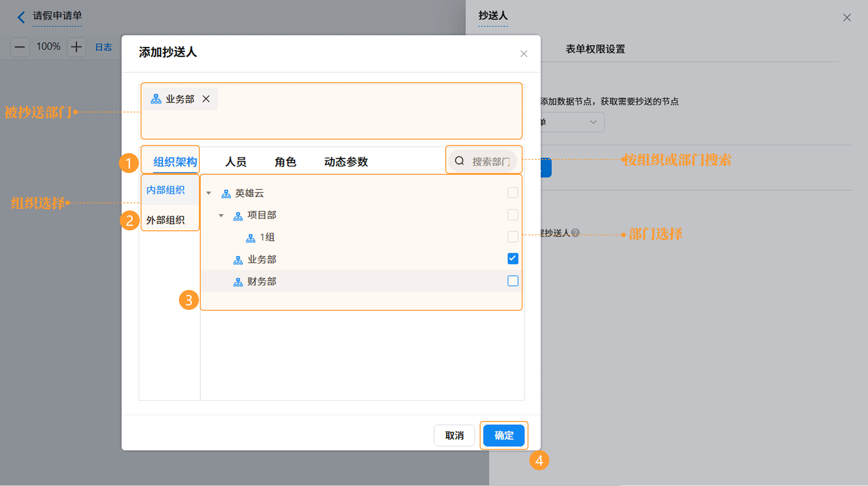Switch to the 动态参数 tab
This screenshot has height=486, width=868.
pyautogui.click(x=346, y=162)
